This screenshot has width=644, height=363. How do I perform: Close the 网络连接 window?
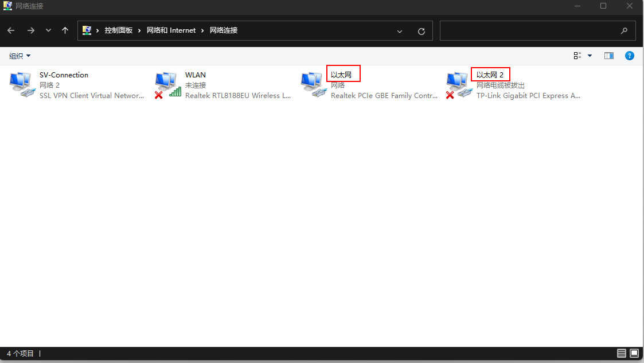tap(629, 6)
